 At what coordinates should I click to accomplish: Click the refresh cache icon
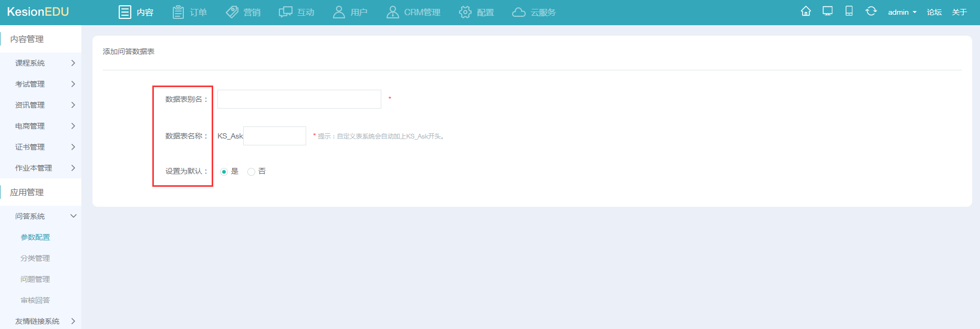point(871,11)
